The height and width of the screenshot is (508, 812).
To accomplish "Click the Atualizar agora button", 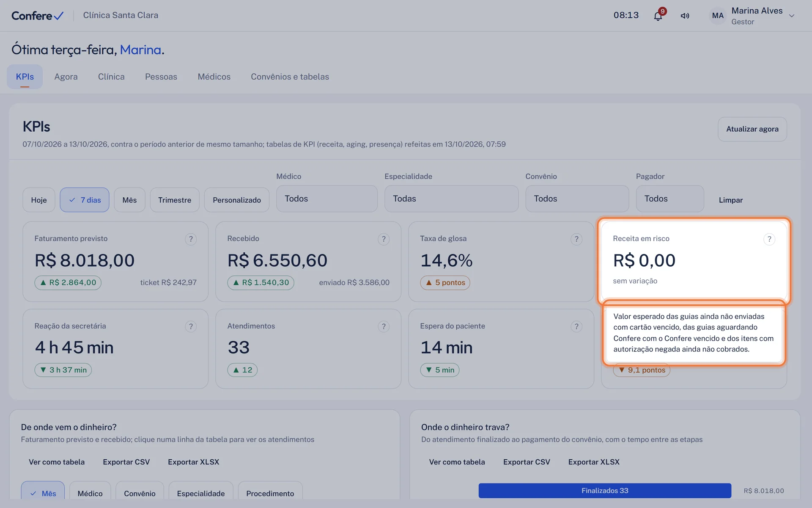I will pos(752,129).
